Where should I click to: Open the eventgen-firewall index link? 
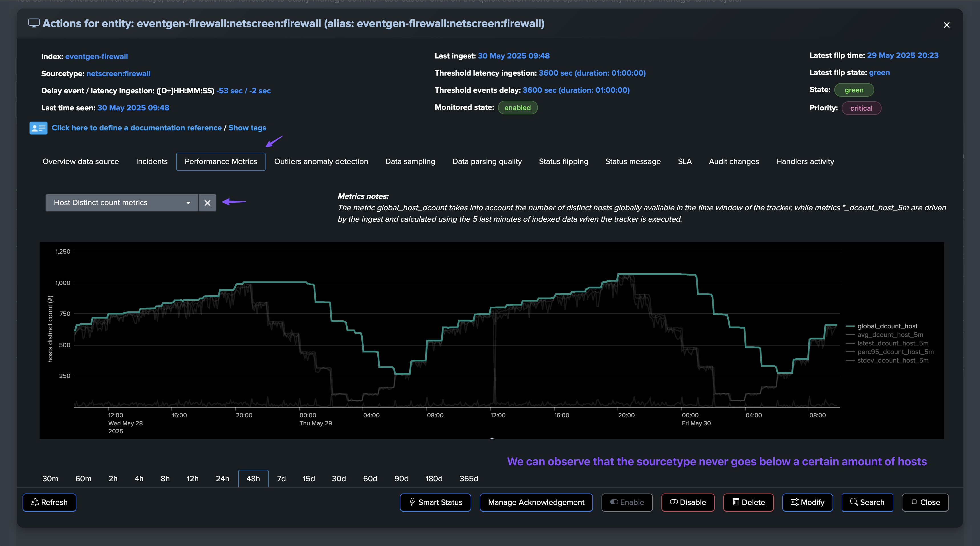[x=96, y=56]
